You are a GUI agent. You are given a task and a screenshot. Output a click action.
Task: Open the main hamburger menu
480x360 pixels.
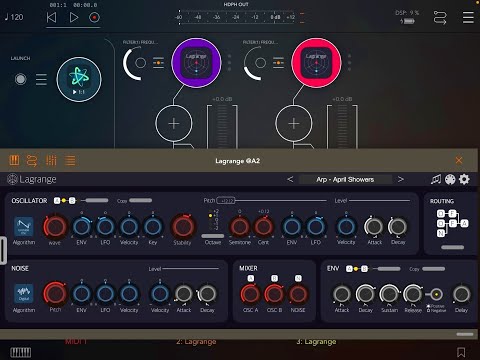coord(468,17)
